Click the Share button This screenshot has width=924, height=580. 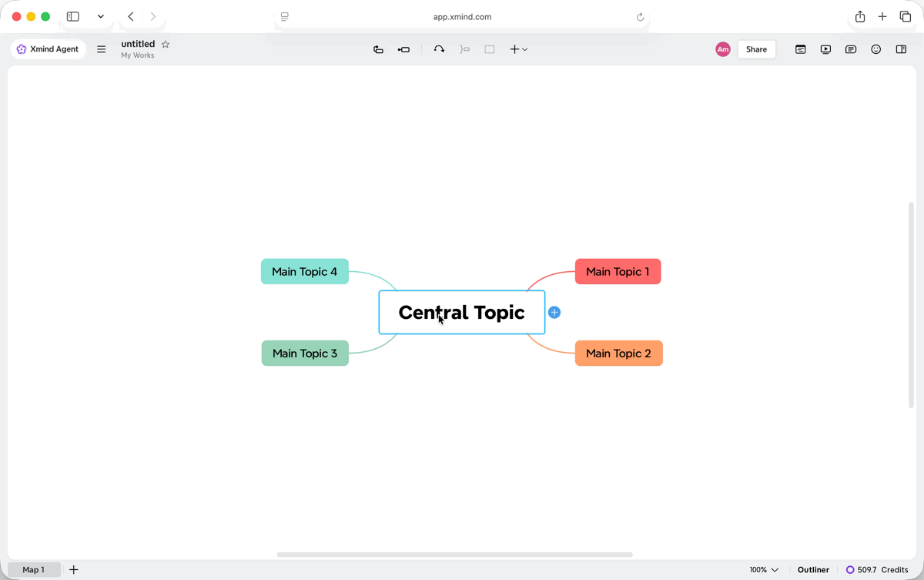756,49
